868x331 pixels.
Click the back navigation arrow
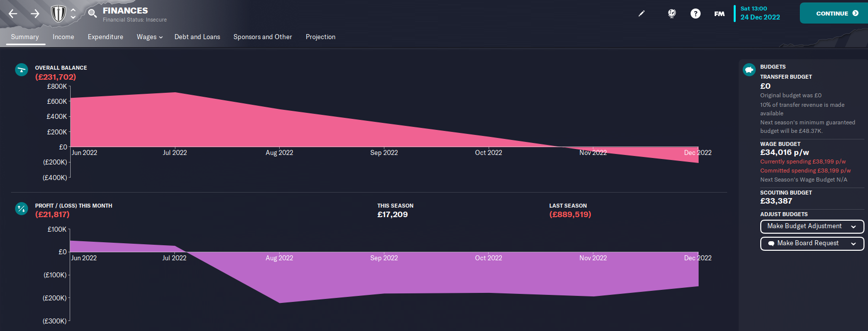[x=13, y=14]
